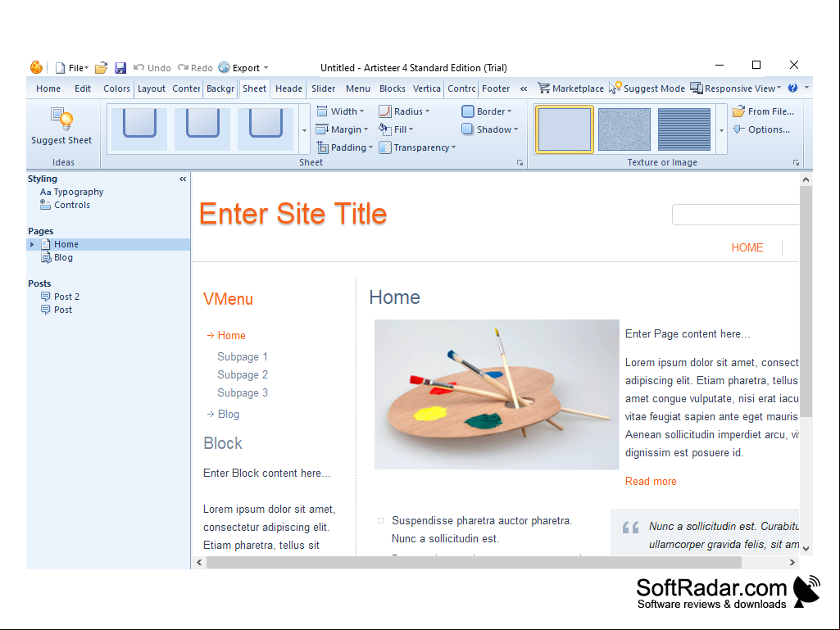Click the Export globe icon

pyautogui.click(x=224, y=67)
